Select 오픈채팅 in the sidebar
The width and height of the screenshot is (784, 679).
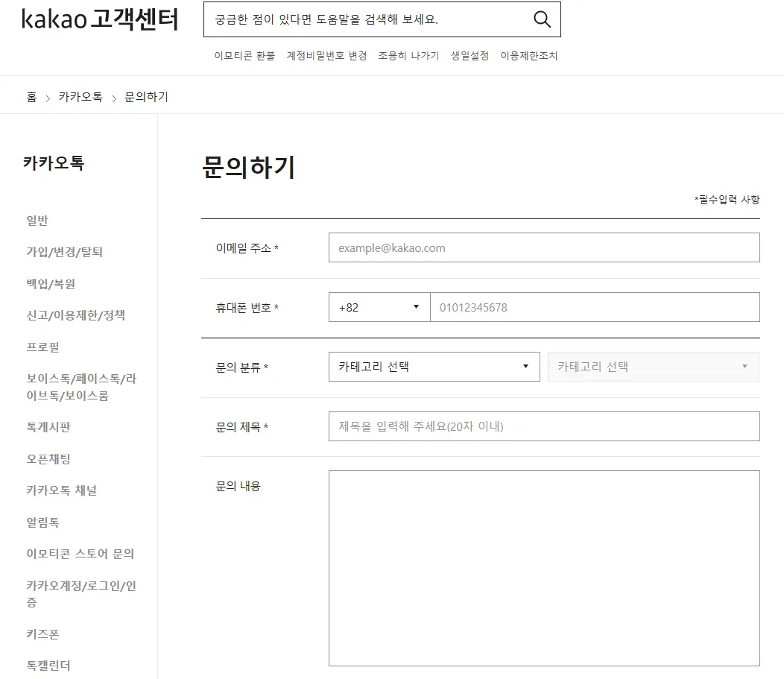pyautogui.click(x=48, y=459)
